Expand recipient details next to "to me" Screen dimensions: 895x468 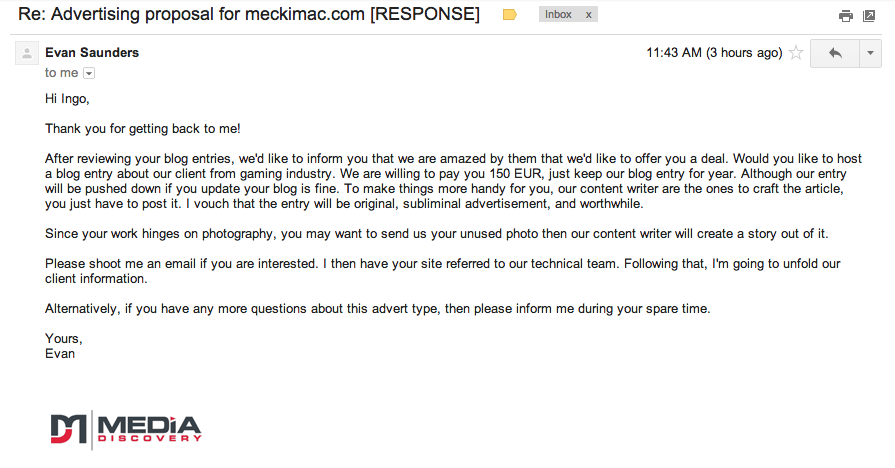pyautogui.click(x=89, y=73)
